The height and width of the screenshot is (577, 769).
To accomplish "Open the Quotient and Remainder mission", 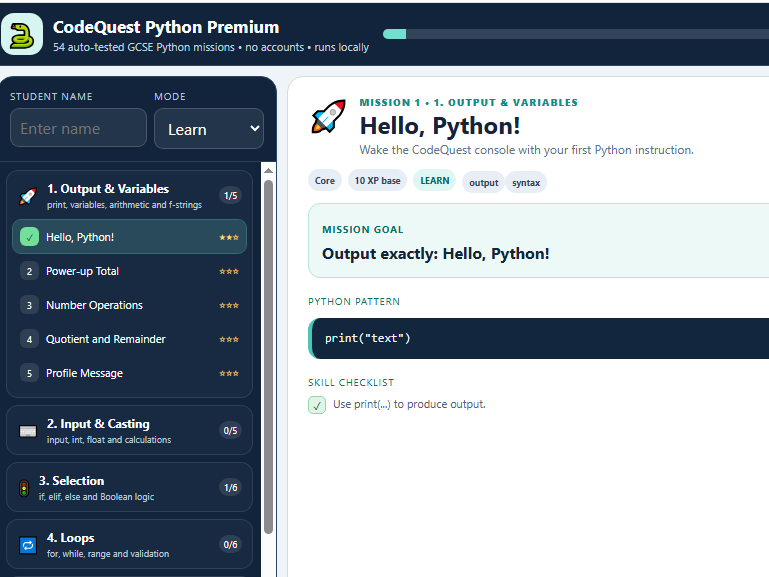I will (x=129, y=339).
